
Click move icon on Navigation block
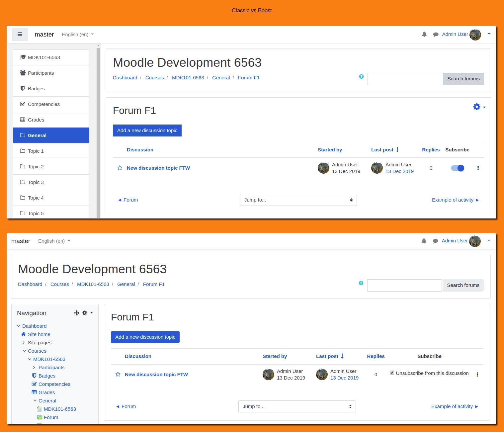click(x=77, y=313)
